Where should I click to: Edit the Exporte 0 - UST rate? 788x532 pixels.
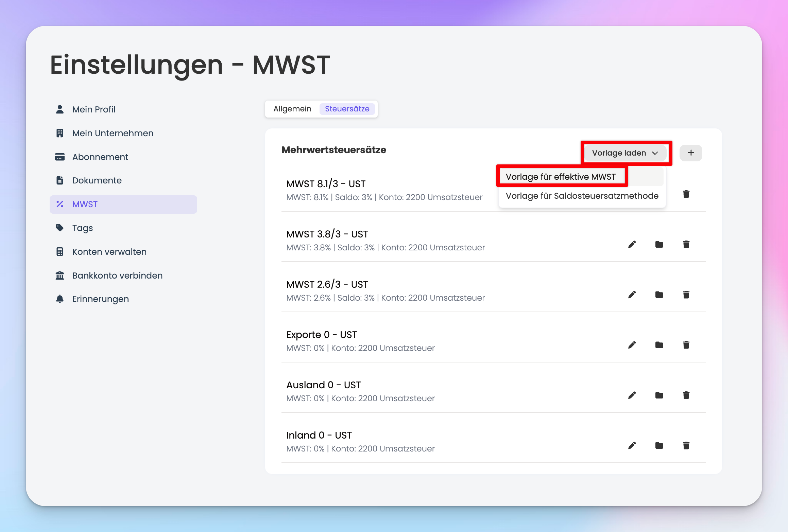pyautogui.click(x=632, y=345)
